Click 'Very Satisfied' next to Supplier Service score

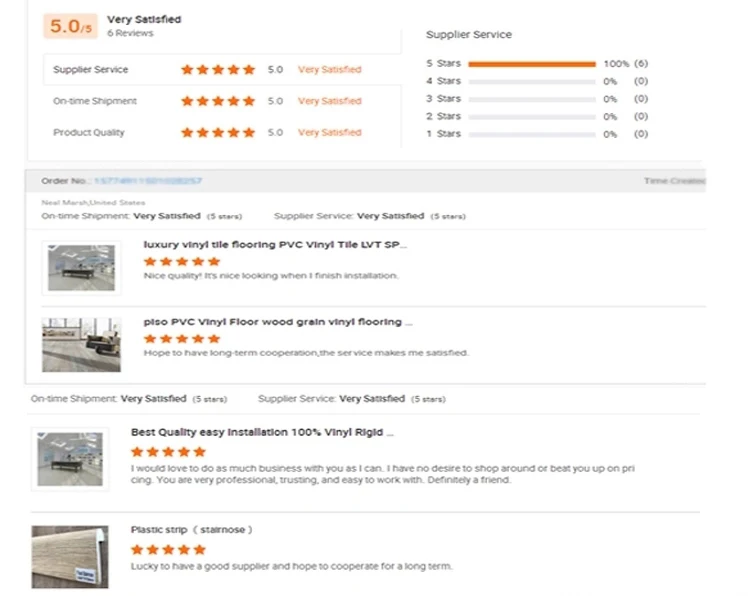point(330,69)
